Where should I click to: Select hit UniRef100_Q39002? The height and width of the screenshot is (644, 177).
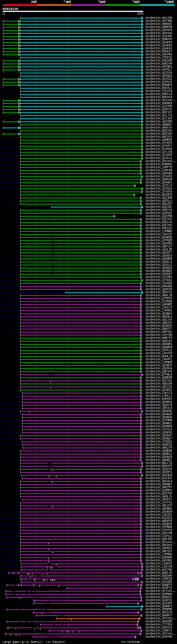(x=159, y=82)
